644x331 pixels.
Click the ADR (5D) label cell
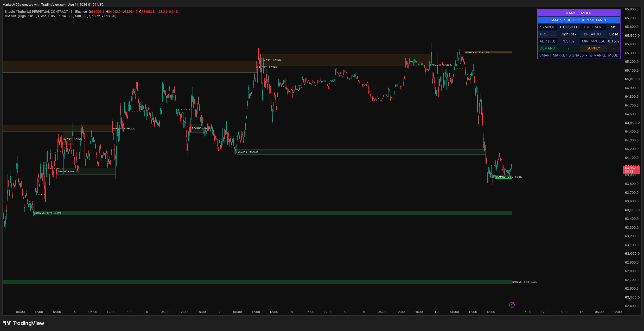[x=547, y=41]
